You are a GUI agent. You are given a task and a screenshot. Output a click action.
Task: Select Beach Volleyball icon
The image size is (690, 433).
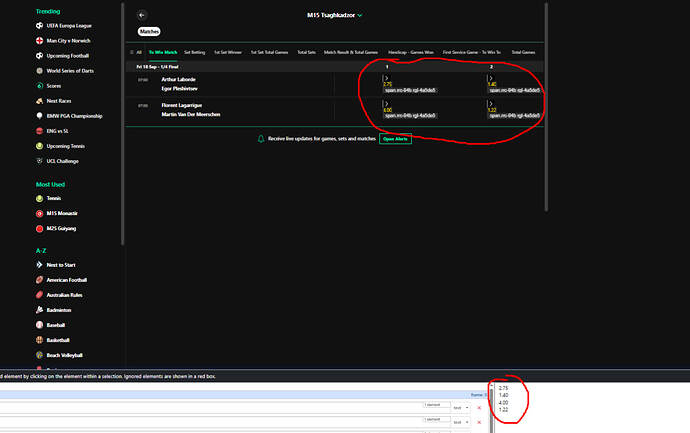(x=39, y=355)
